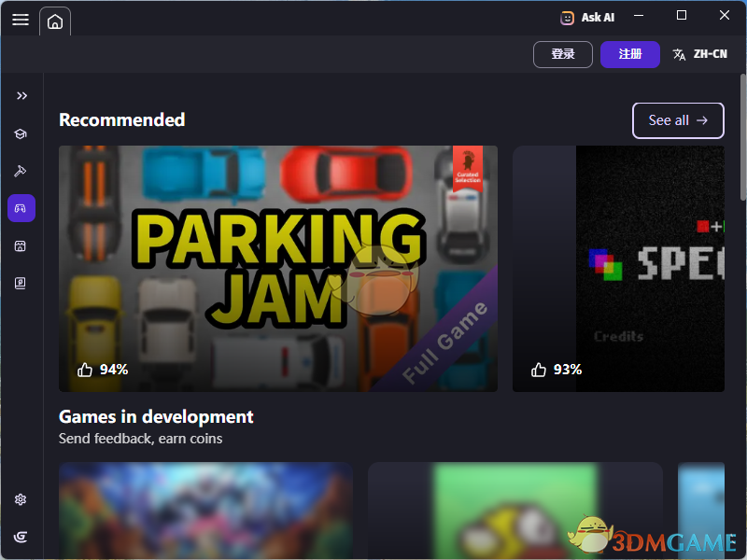The height and width of the screenshot is (560, 747).
Task: Open the hamburger navigation menu
Action: (x=21, y=20)
